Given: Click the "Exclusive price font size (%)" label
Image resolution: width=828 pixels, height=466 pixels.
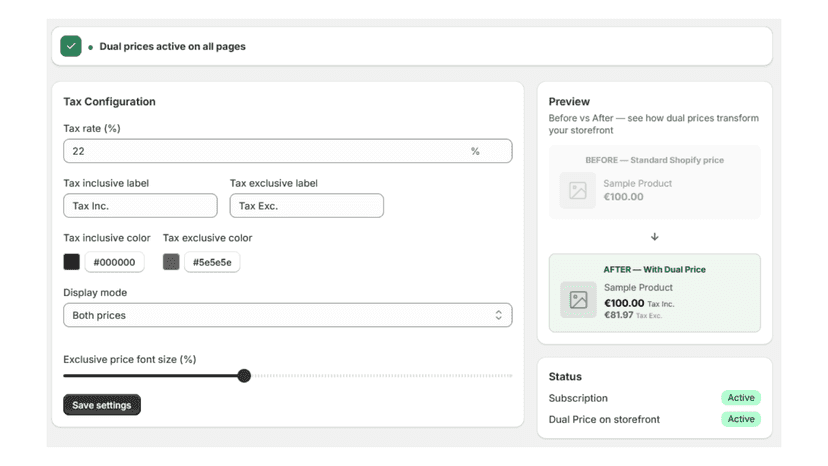Looking at the screenshot, I should tap(130, 359).
